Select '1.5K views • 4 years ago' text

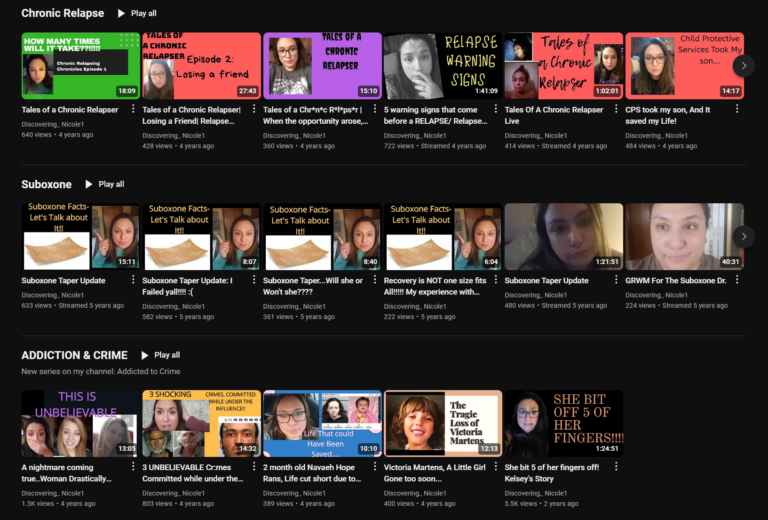[x=58, y=503]
